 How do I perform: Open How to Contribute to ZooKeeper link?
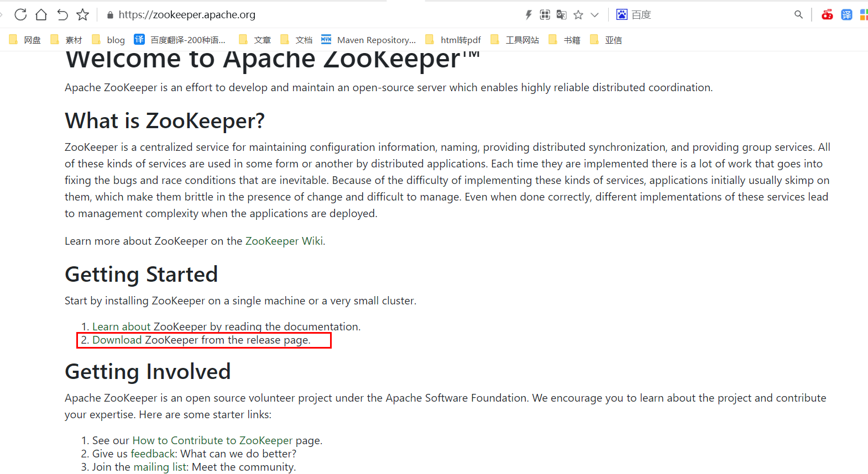[x=212, y=440]
